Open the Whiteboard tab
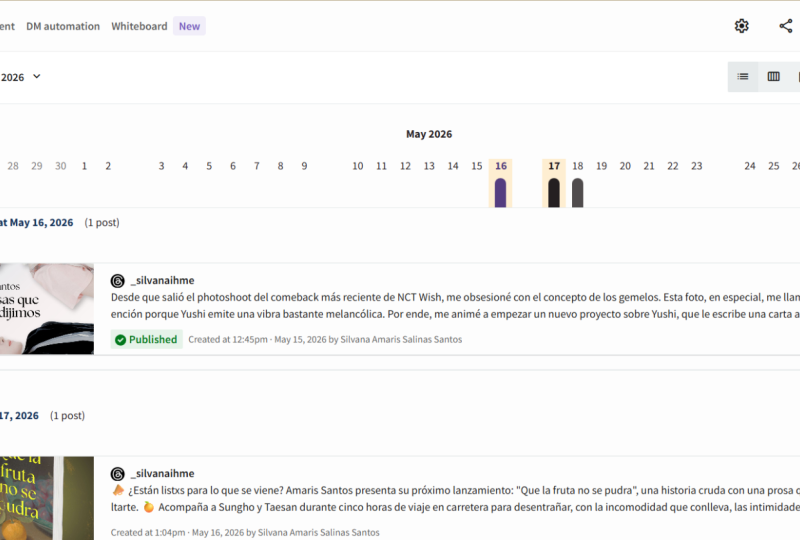 (139, 26)
